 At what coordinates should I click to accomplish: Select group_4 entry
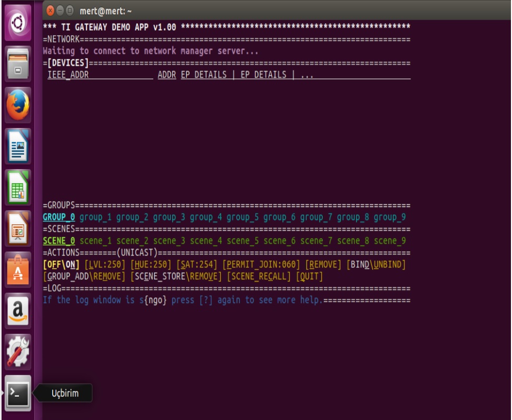pyautogui.click(x=206, y=217)
